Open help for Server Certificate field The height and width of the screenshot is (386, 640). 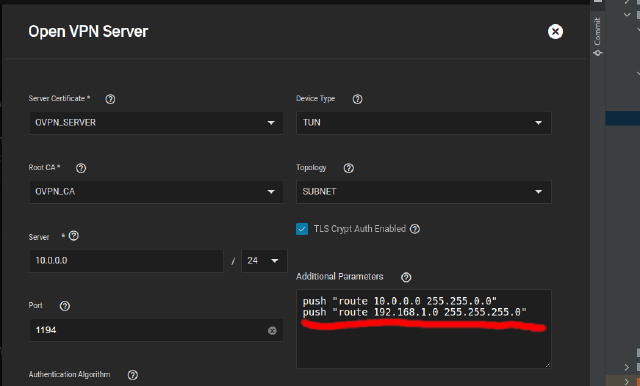pyautogui.click(x=110, y=99)
